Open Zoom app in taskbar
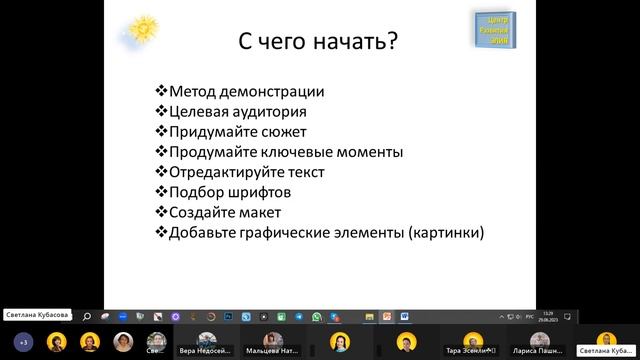Image resolution: width=640 pixels, height=360 pixels. (122, 317)
